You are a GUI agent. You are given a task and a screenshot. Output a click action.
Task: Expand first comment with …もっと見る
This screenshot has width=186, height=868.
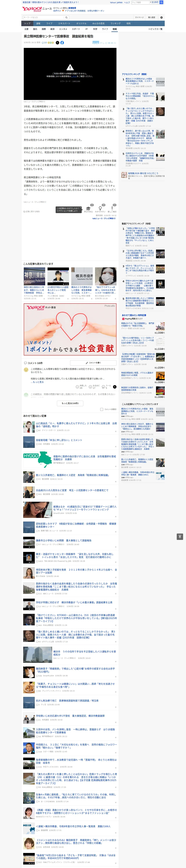coord(37,382)
